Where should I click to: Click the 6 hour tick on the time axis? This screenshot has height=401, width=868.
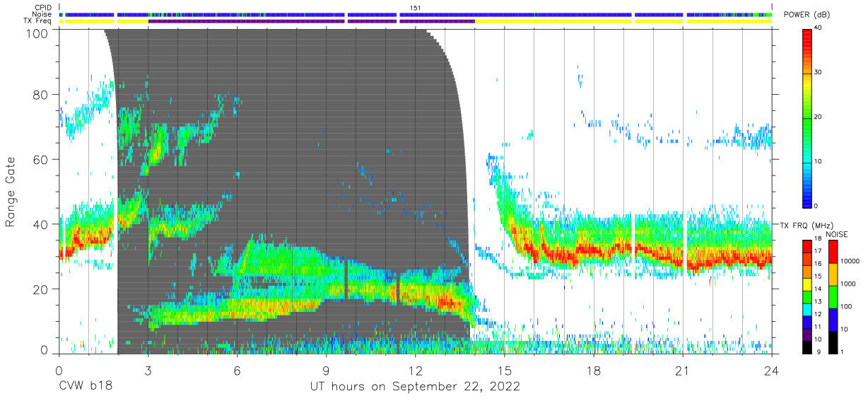pyautogui.click(x=237, y=370)
